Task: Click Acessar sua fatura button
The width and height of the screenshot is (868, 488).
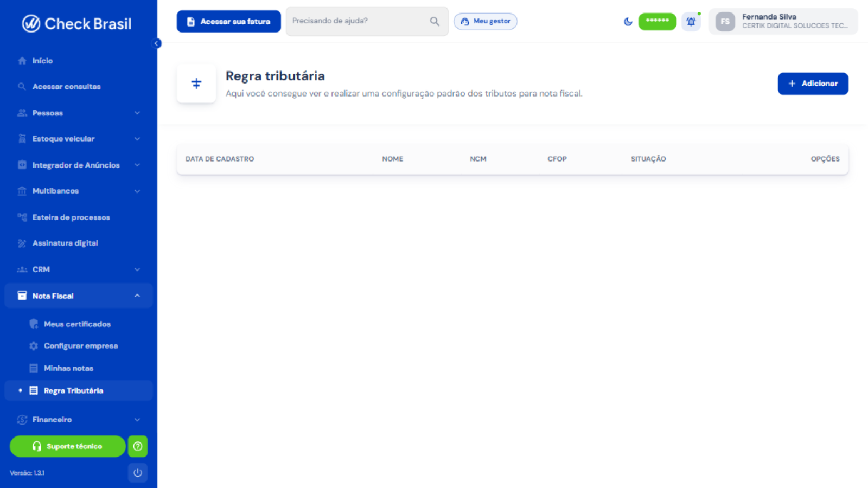Action: (x=229, y=22)
